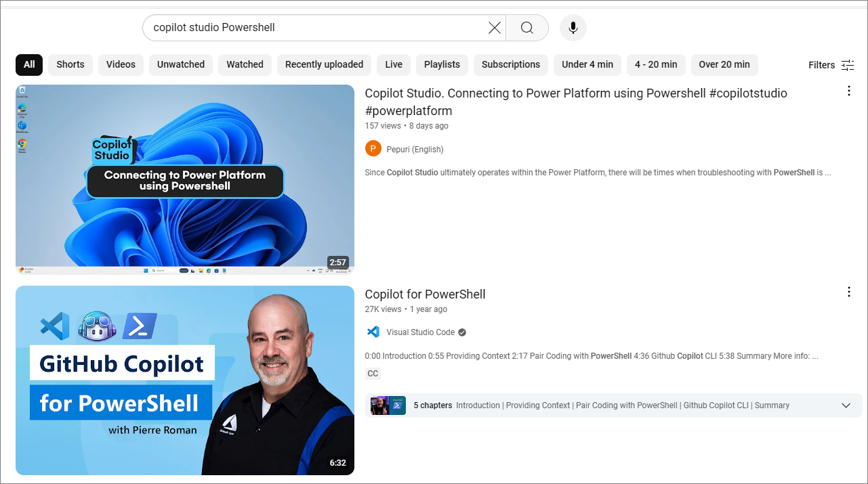Click the 6:32 duration badge
The image size is (868, 484).
tap(337, 463)
